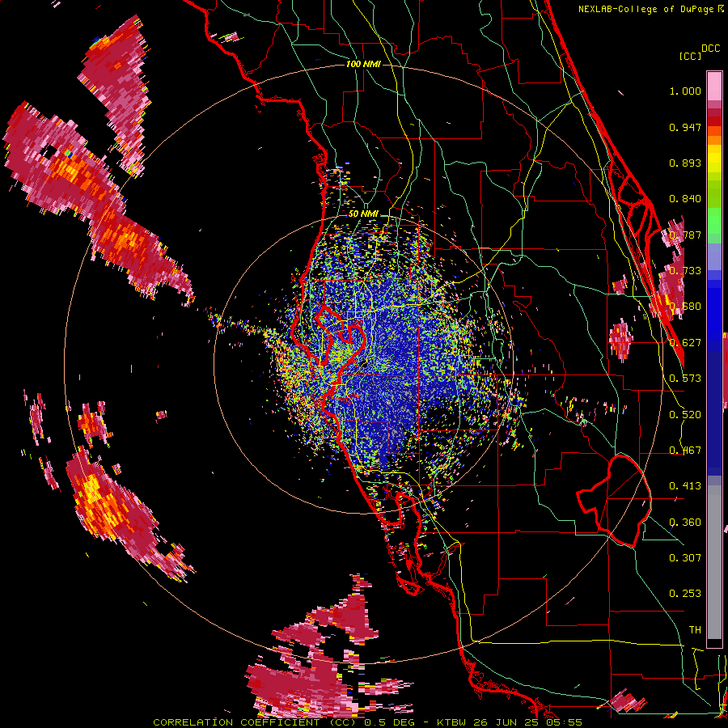
Task: Pick the gray color bar segment
Action: [714, 562]
